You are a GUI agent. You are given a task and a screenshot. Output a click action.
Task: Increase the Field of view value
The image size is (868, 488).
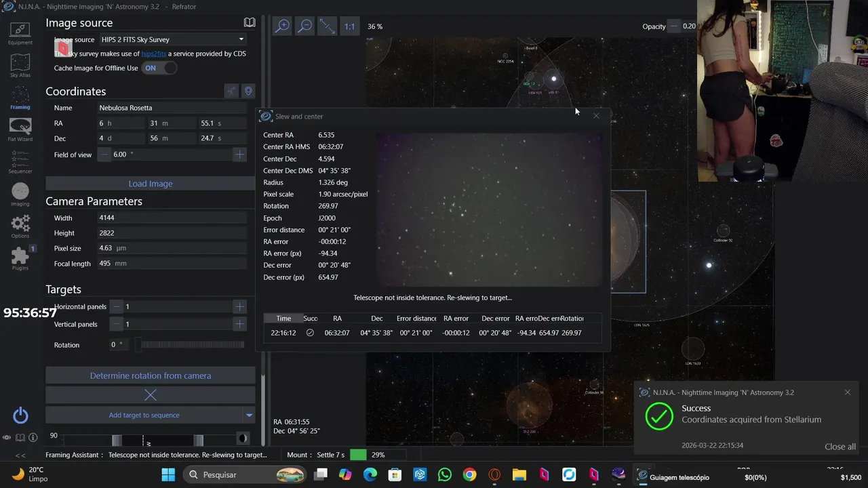tap(239, 155)
